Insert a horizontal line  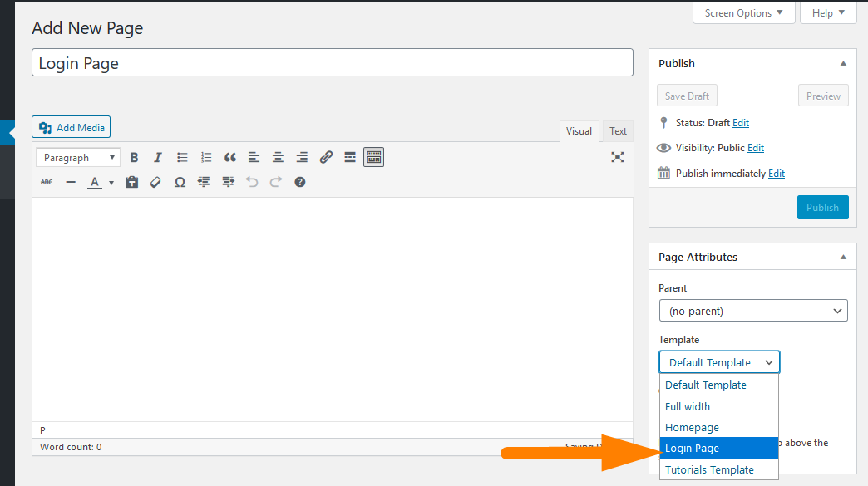71,182
